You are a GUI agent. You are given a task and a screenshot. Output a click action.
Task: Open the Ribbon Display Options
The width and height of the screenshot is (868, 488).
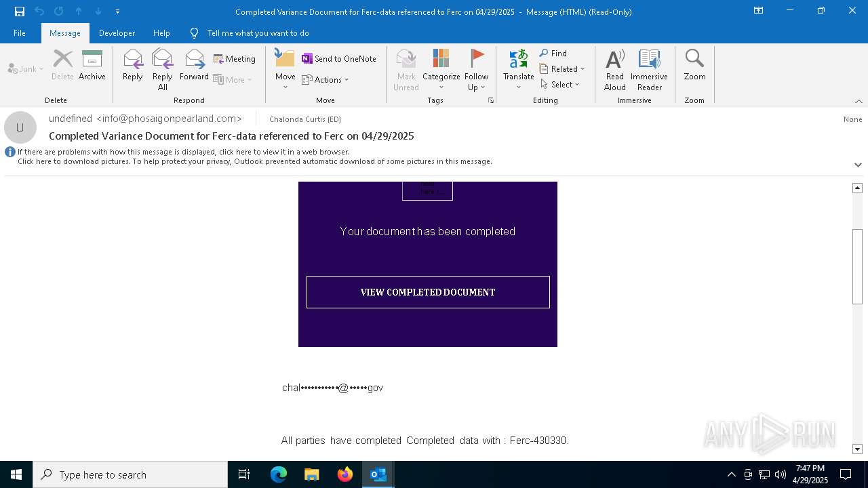click(x=758, y=11)
